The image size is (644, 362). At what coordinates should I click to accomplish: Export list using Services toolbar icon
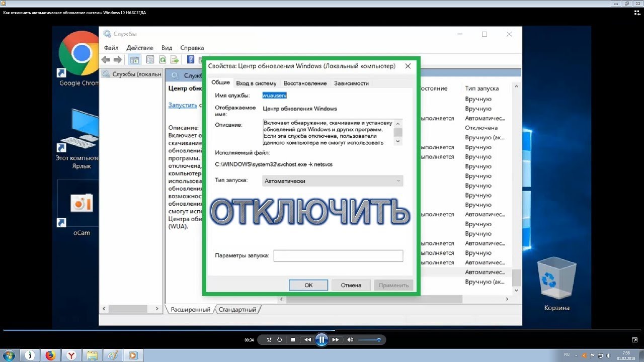pos(175,60)
